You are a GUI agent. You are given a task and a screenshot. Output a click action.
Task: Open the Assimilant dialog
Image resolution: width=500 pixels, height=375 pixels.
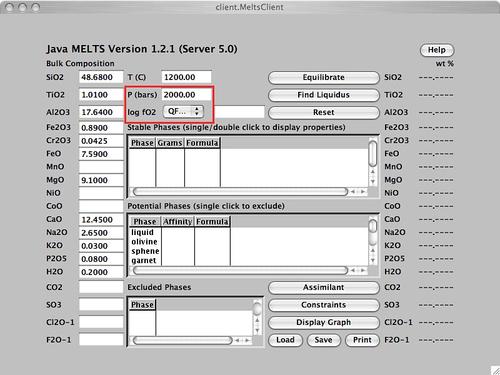coord(324,287)
